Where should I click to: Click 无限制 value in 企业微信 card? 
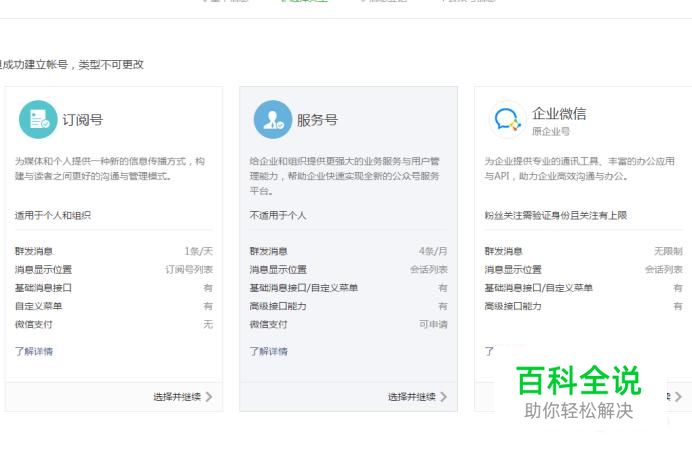point(668,251)
